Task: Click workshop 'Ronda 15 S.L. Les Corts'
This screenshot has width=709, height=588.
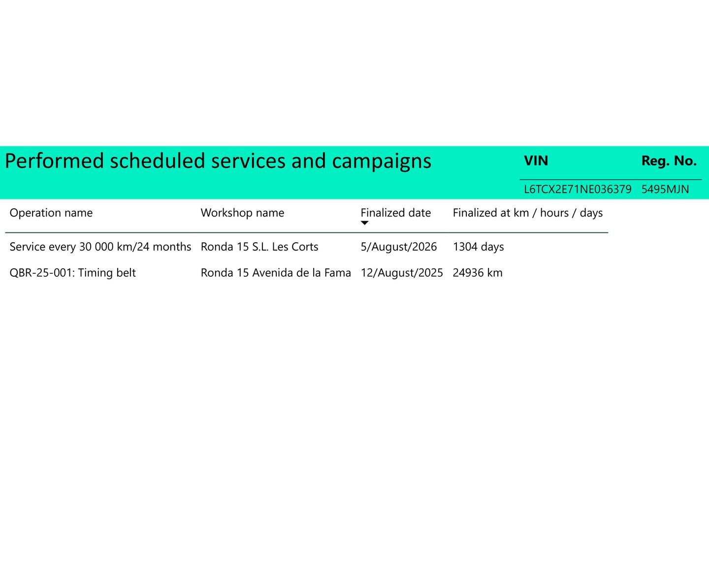Action: tap(259, 247)
